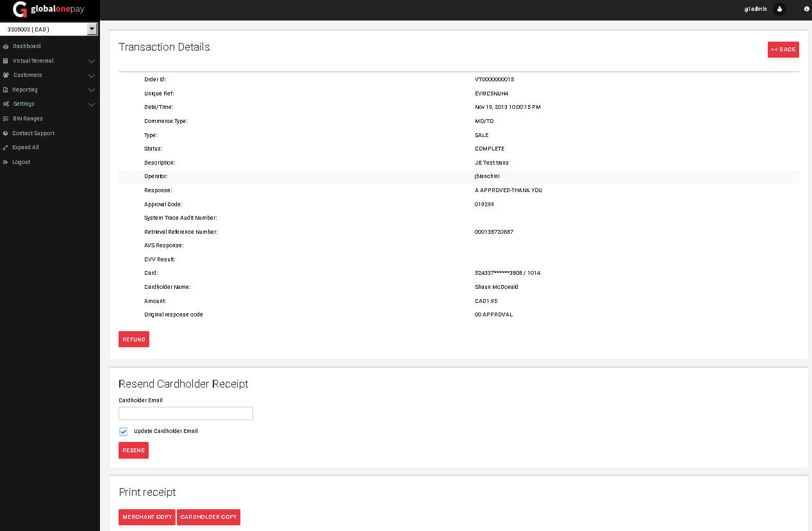Click the BIN Ranges list icon
Viewport: 812px width, 531px height.
(5, 118)
